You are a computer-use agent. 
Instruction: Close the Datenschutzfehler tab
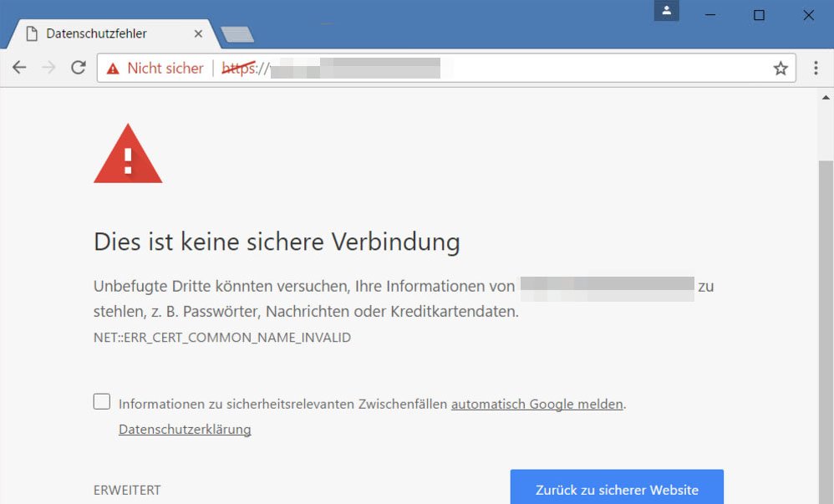click(x=198, y=34)
